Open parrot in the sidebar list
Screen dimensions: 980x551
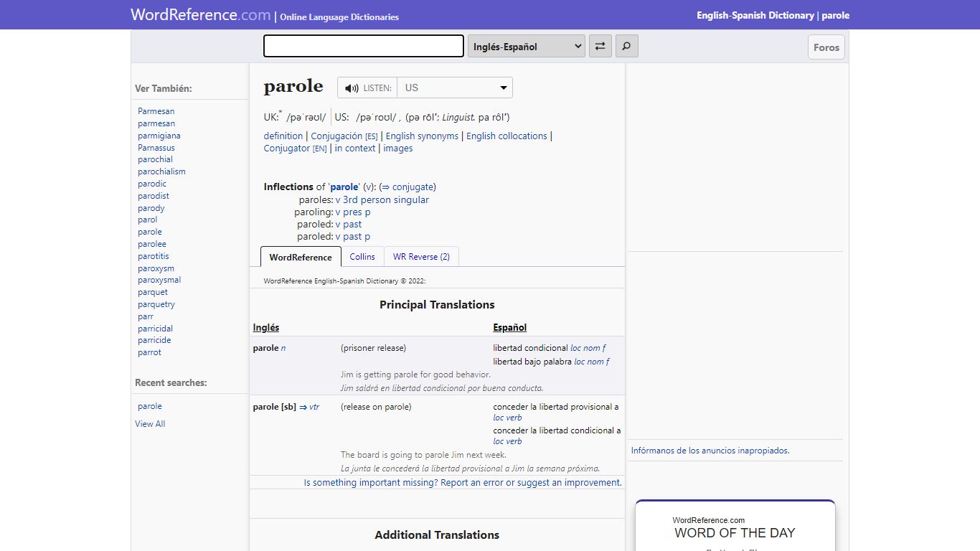coord(150,352)
